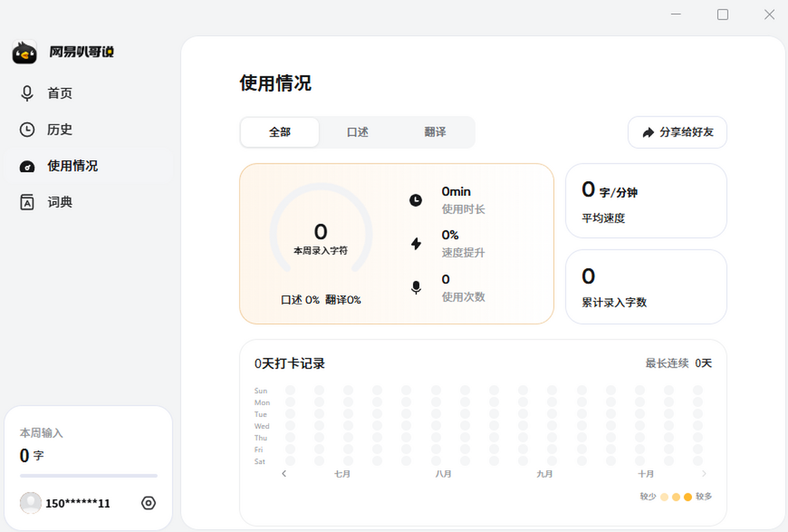
Task: Go to next months with right chevron
Action: tap(704, 474)
